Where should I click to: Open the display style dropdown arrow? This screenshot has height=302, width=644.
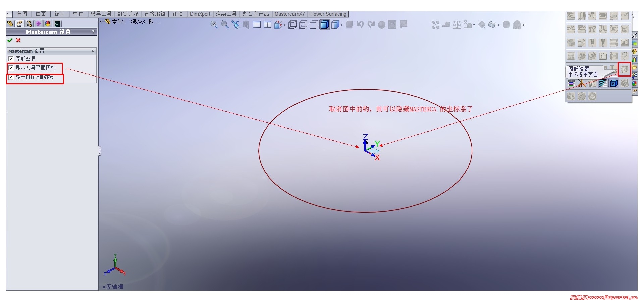341,25
